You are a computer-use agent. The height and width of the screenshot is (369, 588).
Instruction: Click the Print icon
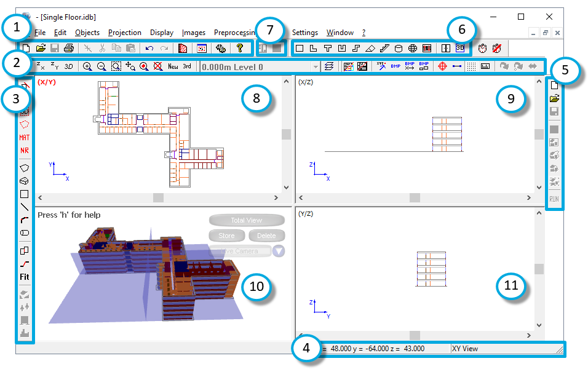69,48
